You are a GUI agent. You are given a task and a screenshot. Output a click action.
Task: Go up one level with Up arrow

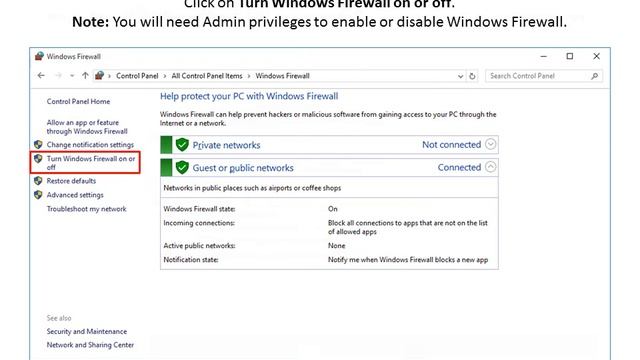pyautogui.click(x=85, y=76)
